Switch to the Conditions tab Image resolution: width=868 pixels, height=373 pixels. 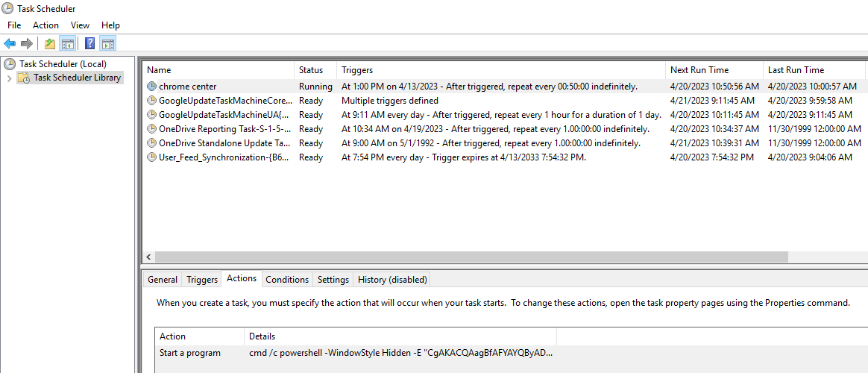[287, 280]
